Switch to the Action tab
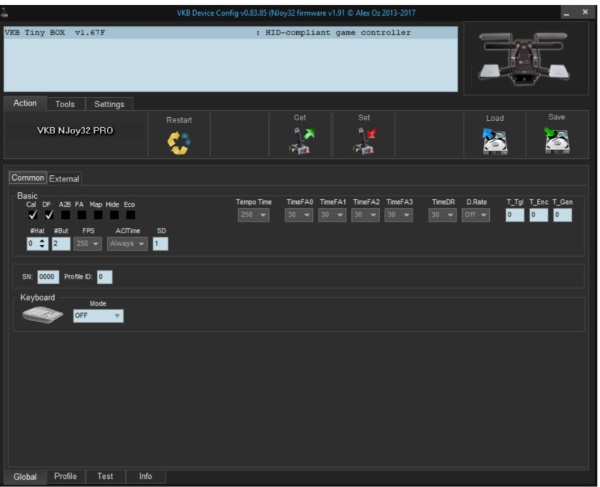The image size is (600, 487). (x=25, y=103)
